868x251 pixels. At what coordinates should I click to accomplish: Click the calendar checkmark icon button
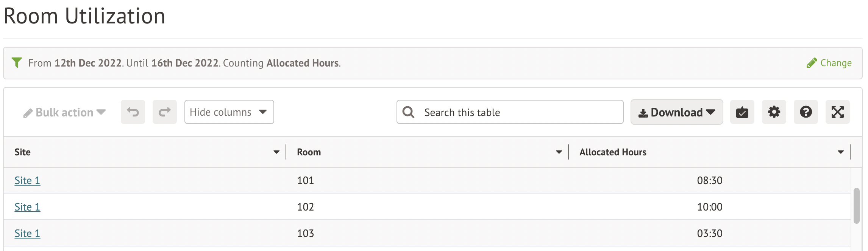(742, 112)
